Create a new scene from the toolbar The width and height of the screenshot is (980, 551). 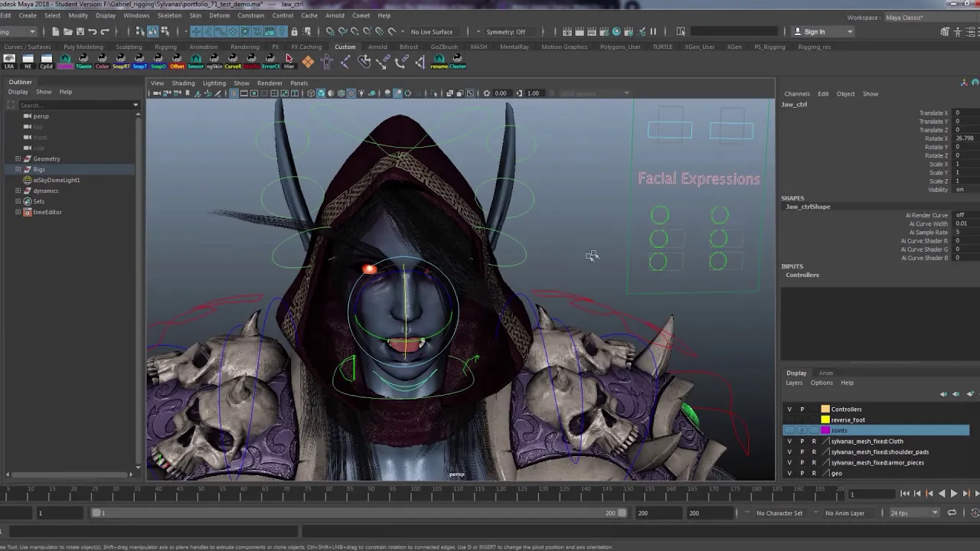coord(55,31)
